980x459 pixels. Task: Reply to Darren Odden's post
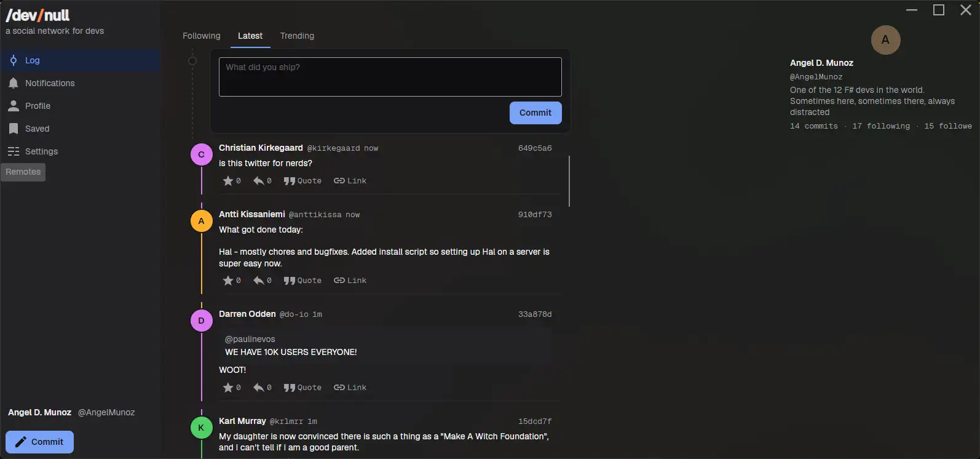(263, 388)
